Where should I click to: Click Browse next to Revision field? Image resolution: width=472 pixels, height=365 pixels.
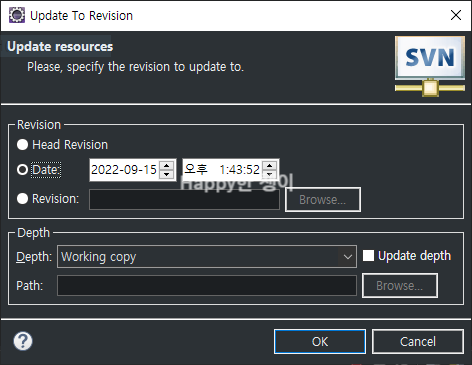point(323,199)
